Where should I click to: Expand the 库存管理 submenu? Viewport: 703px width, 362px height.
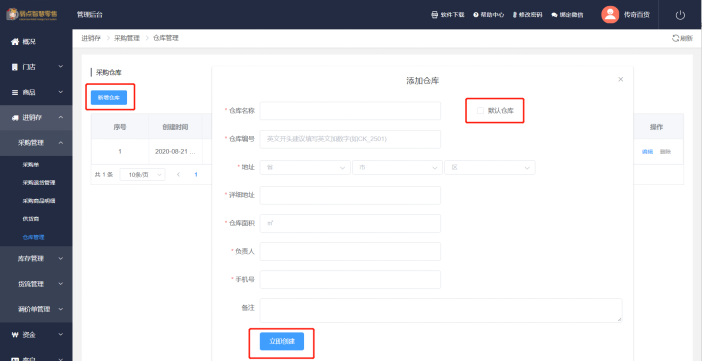(x=61, y=258)
